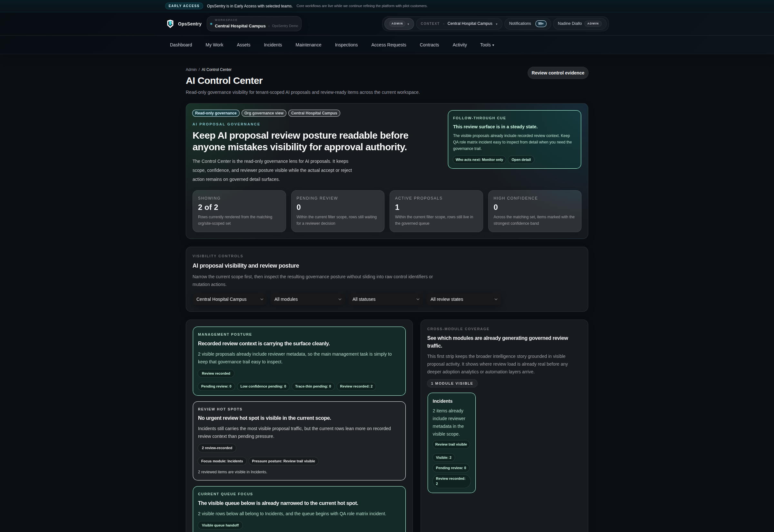Click the Open detail chip

[x=521, y=160]
